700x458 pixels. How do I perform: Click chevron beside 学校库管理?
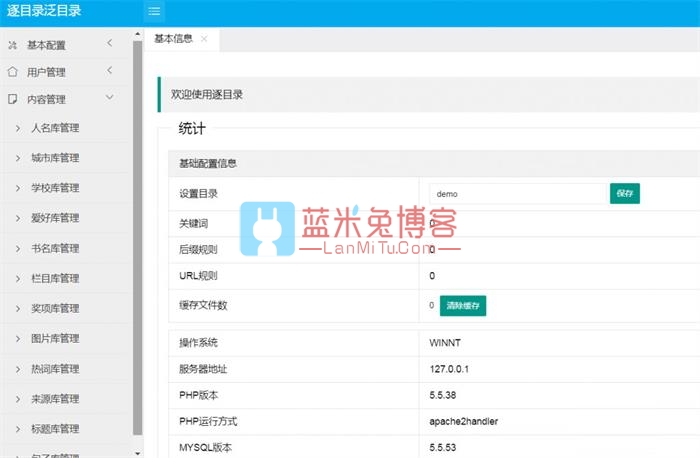pos(18,188)
